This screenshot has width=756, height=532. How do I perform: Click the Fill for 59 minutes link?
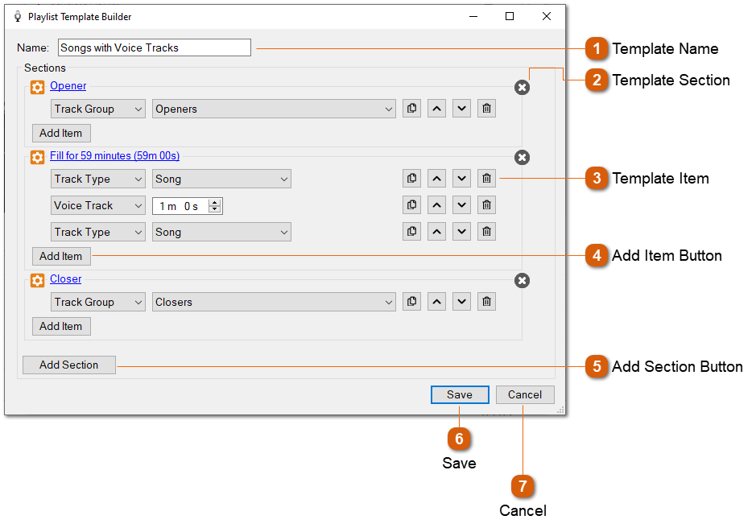pos(114,155)
